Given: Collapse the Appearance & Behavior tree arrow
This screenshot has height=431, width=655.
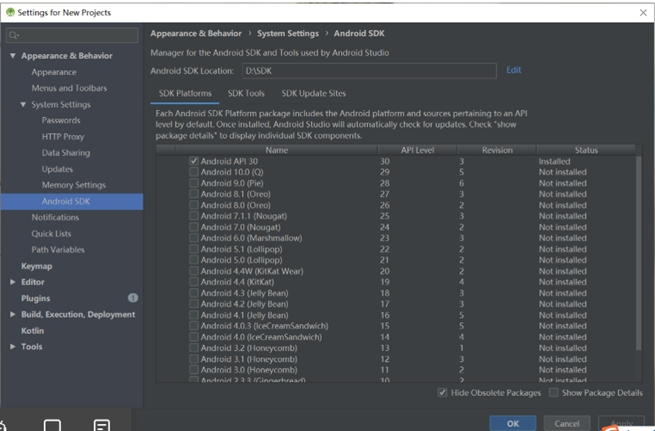Looking at the screenshot, I should pyautogui.click(x=13, y=56).
